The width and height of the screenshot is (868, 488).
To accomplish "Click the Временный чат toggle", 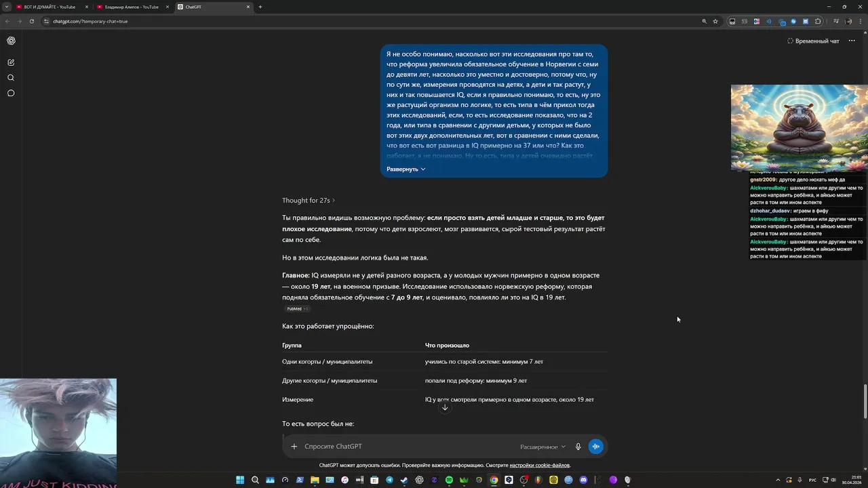I will (813, 41).
